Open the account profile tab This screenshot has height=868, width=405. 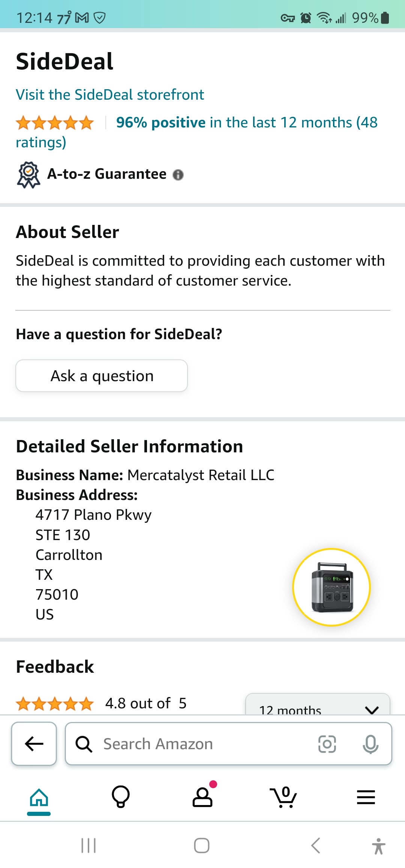coord(202,796)
